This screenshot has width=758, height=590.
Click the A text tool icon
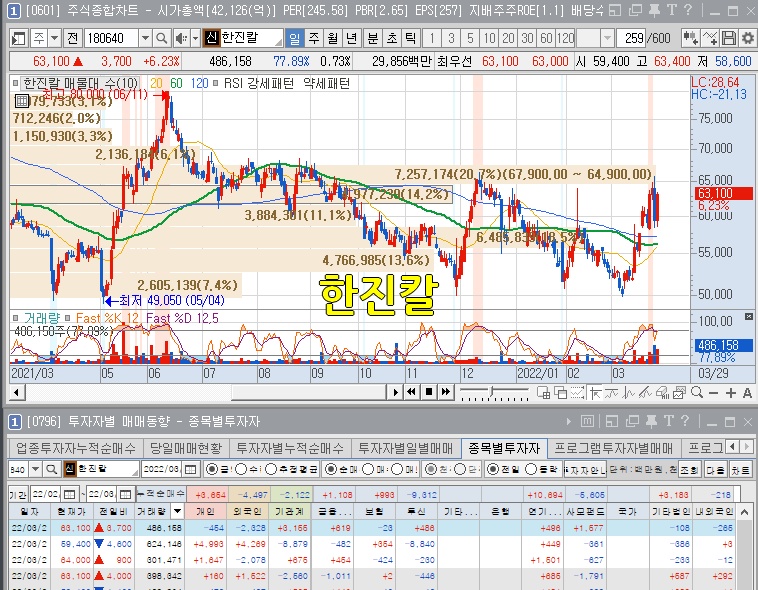[747, 393]
